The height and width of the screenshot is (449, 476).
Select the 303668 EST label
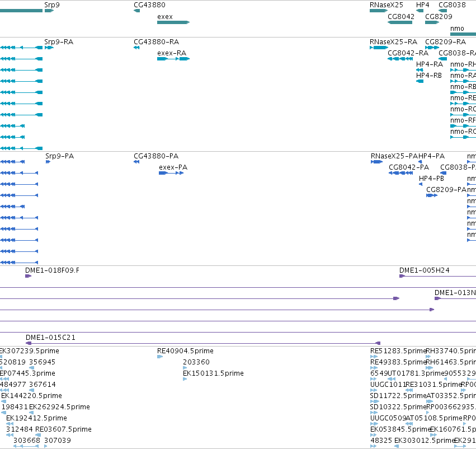[x=27, y=441]
